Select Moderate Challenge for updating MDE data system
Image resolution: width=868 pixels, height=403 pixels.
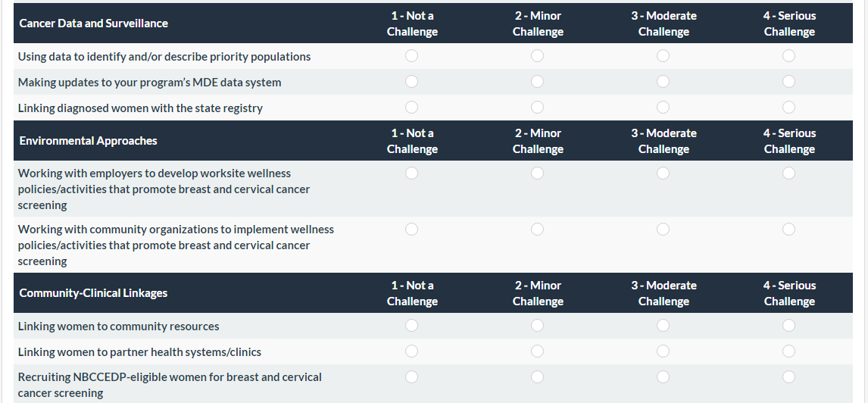[663, 82]
